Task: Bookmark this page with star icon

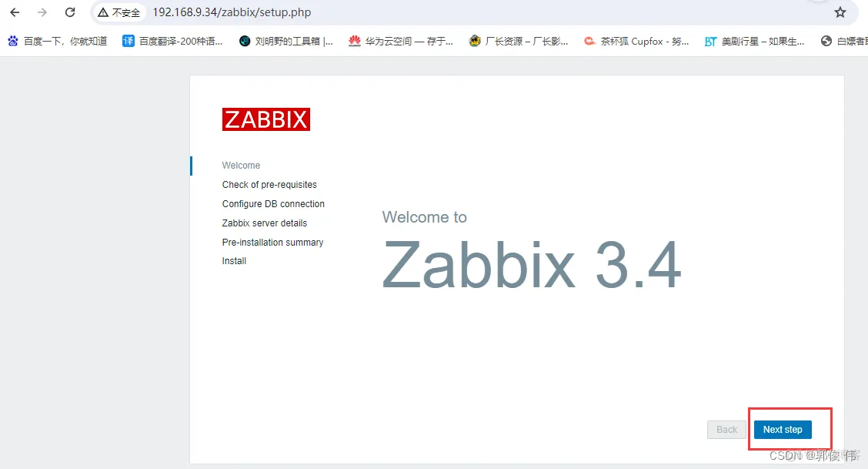Action: point(840,12)
